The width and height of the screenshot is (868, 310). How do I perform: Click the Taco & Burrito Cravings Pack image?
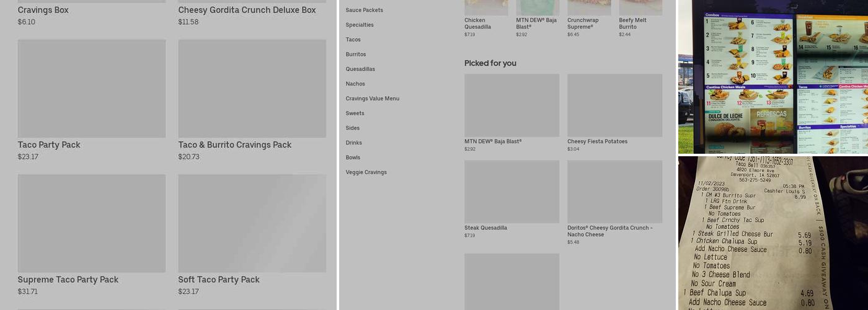tap(252, 89)
